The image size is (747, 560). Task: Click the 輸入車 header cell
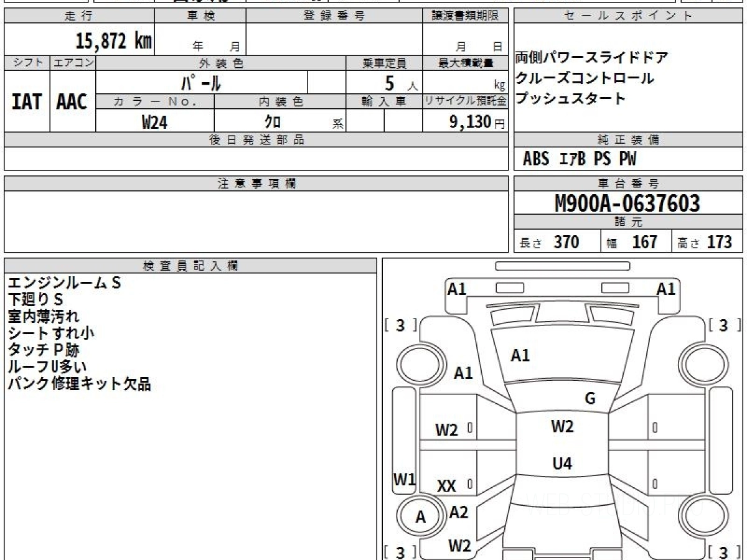384,101
